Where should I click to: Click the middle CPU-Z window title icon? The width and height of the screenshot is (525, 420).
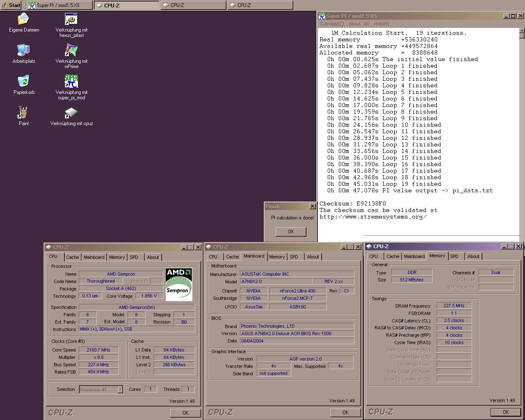209,247
